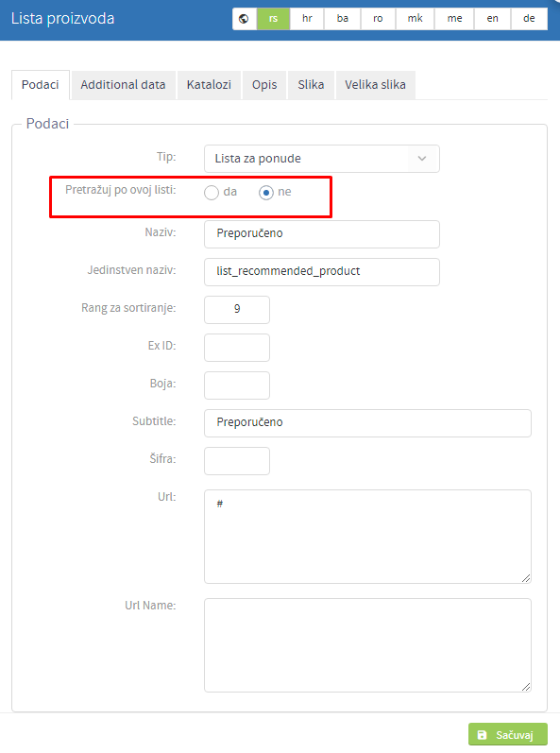The width and height of the screenshot is (560, 753).
Task: Select the 'mk' language button
Action: 416,19
